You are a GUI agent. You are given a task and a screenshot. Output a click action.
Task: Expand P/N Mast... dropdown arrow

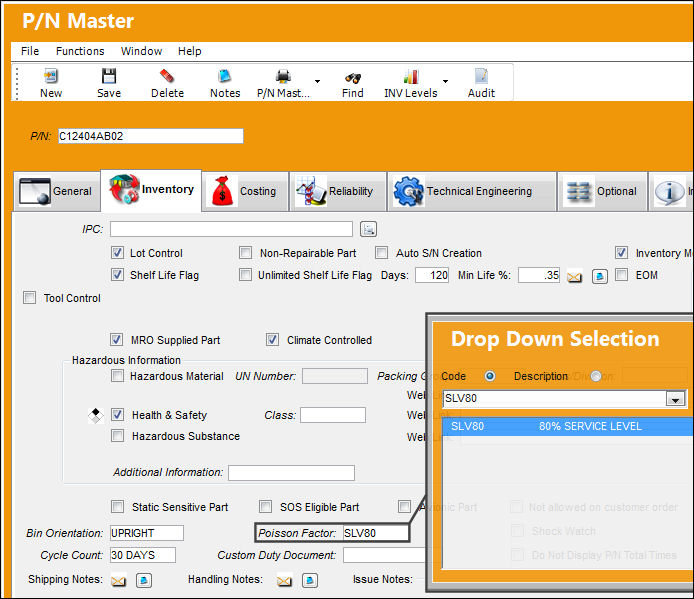coord(317,81)
